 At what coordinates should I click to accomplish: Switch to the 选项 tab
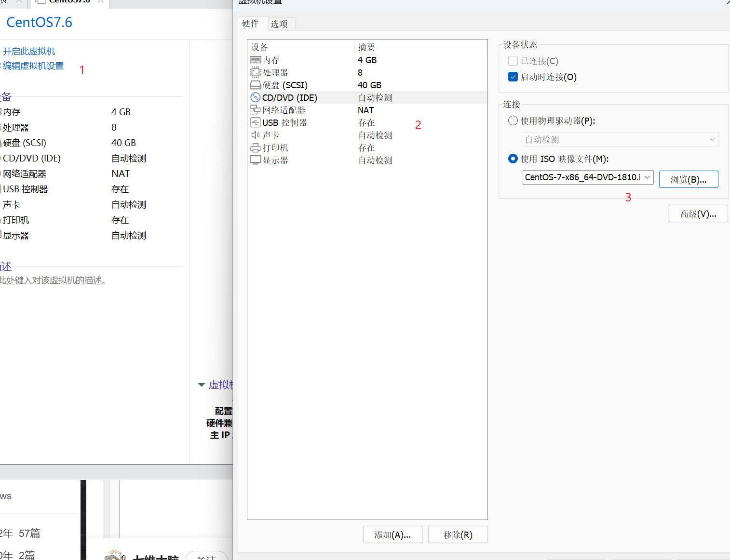[x=279, y=24]
